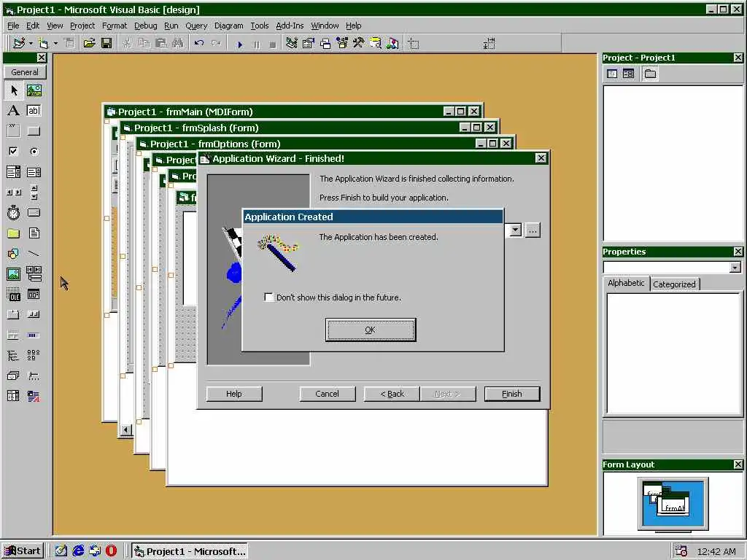Viewport: 747px width, 560px height.
Task: Launch Internet Explorer from the Quick Launch bar
Action: pos(78,551)
